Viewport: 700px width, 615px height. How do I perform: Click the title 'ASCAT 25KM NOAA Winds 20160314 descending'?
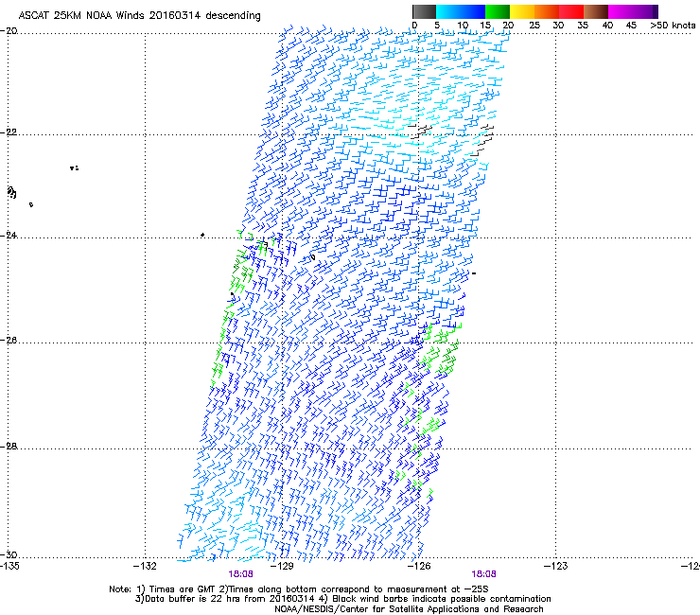[x=139, y=16]
